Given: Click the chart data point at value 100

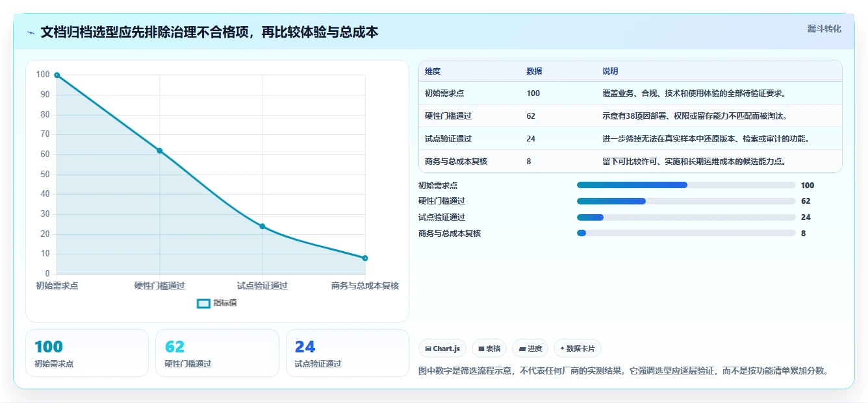Looking at the screenshot, I should point(57,75).
